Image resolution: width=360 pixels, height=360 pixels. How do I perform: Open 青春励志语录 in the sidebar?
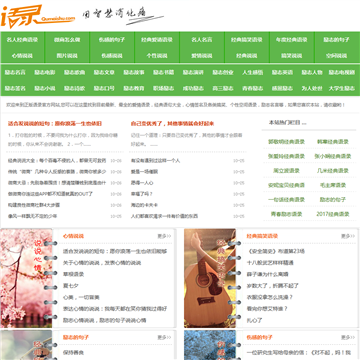pos(286,214)
